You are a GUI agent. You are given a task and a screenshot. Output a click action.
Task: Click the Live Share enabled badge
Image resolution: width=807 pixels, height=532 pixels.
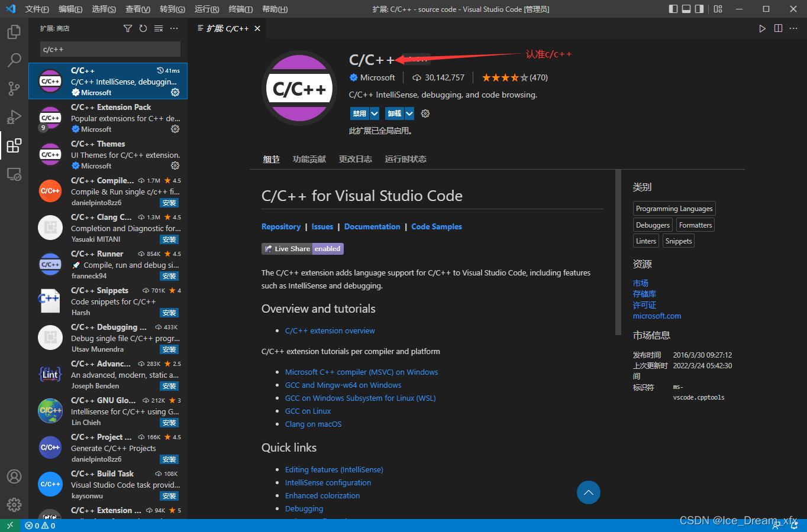(302, 249)
